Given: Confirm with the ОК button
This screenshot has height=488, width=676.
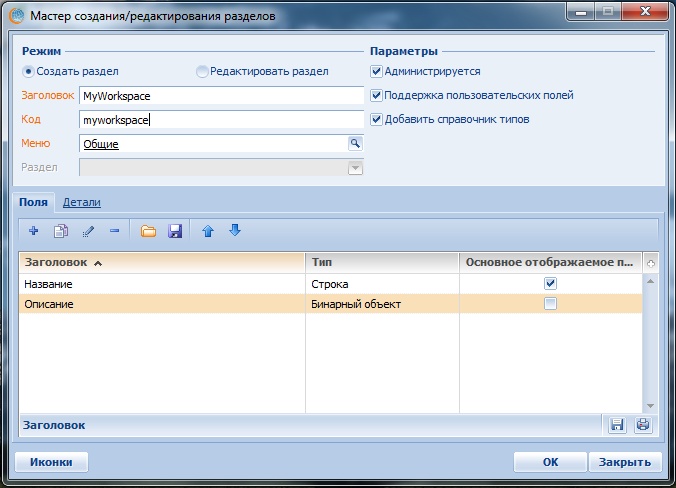Looking at the screenshot, I should (550, 462).
